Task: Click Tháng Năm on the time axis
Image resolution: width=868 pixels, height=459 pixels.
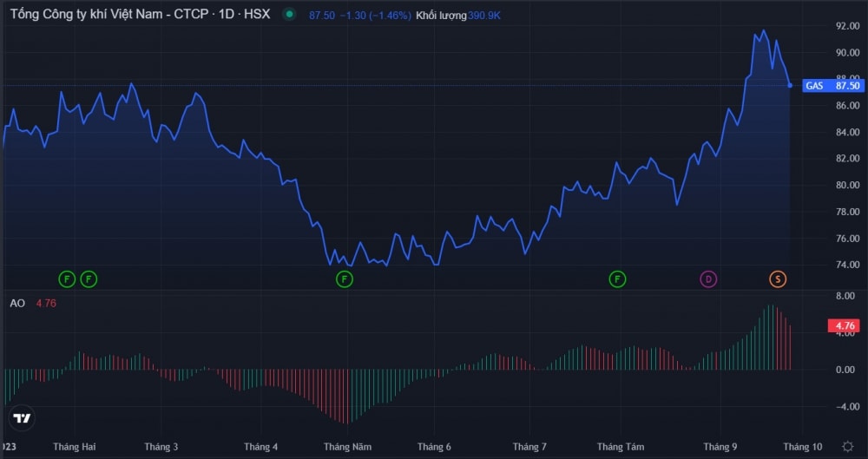Action: (348, 446)
